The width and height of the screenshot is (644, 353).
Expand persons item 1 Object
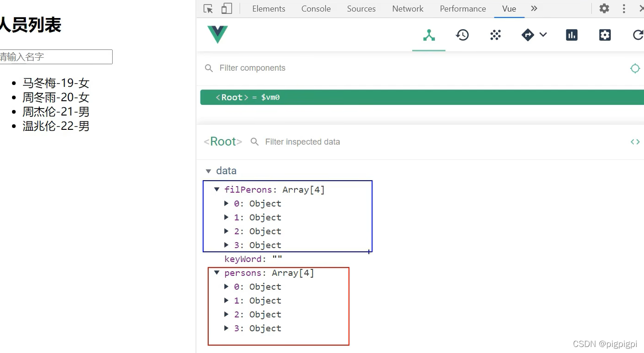point(226,300)
